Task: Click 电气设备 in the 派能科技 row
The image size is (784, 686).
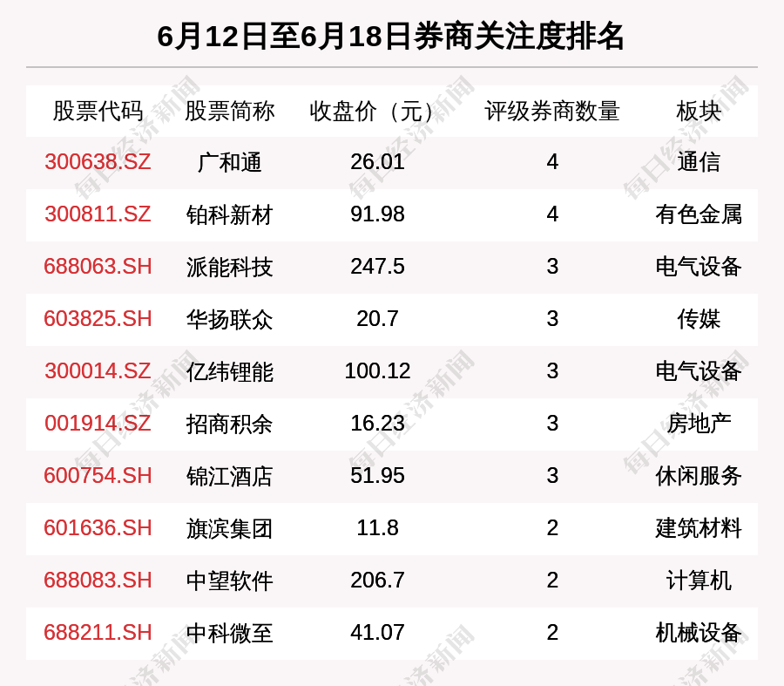Action: point(699,267)
